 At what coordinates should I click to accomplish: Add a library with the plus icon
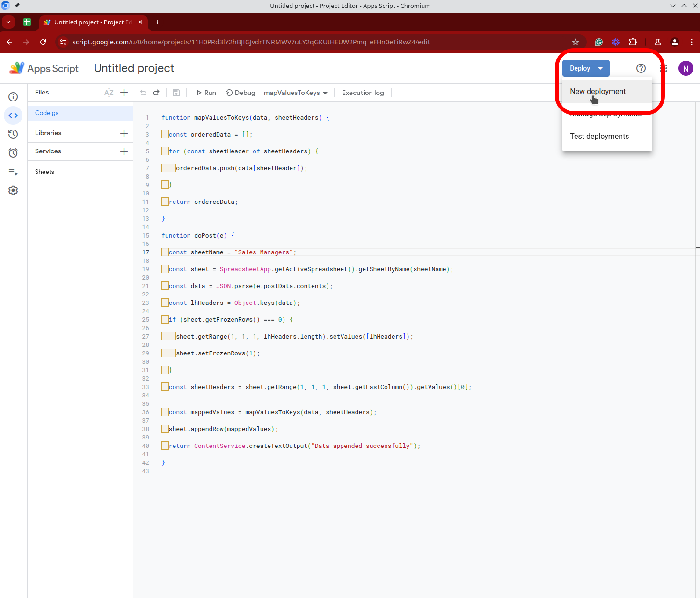tap(124, 133)
